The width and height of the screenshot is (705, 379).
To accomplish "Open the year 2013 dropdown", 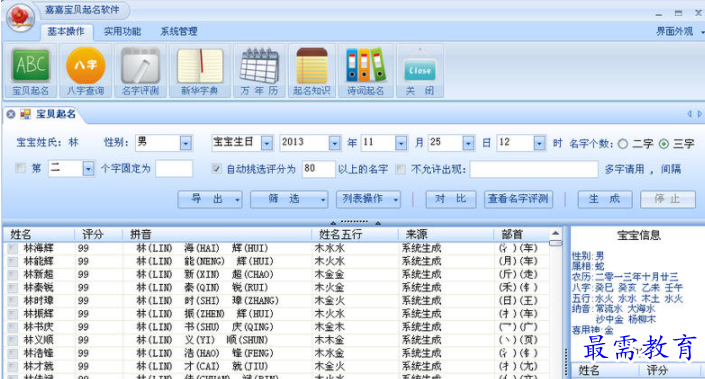I will tap(335, 143).
